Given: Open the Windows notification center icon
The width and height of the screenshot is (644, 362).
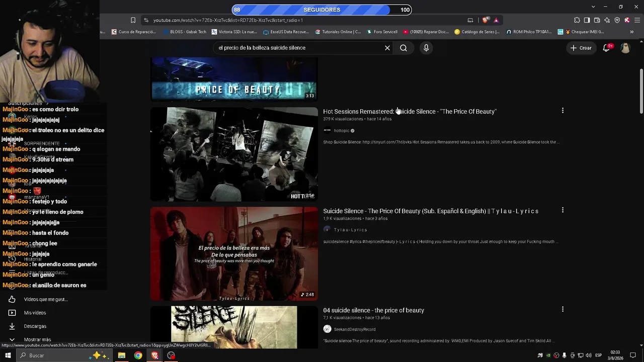Looking at the screenshot, I should click(x=633, y=355).
